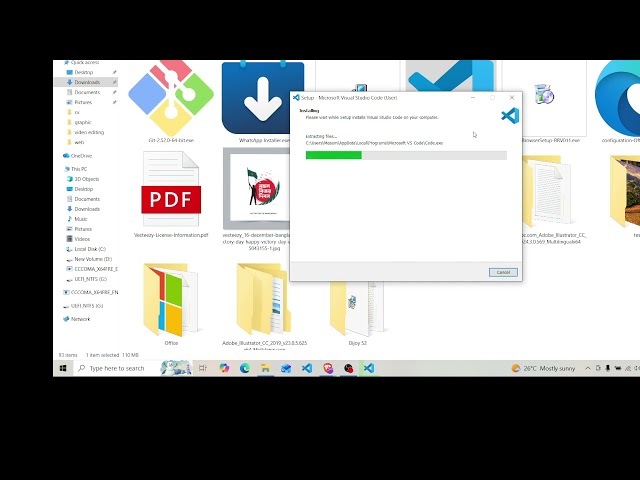
Task: Select the WhatsApp Installer.exe icon
Action: (263, 98)
